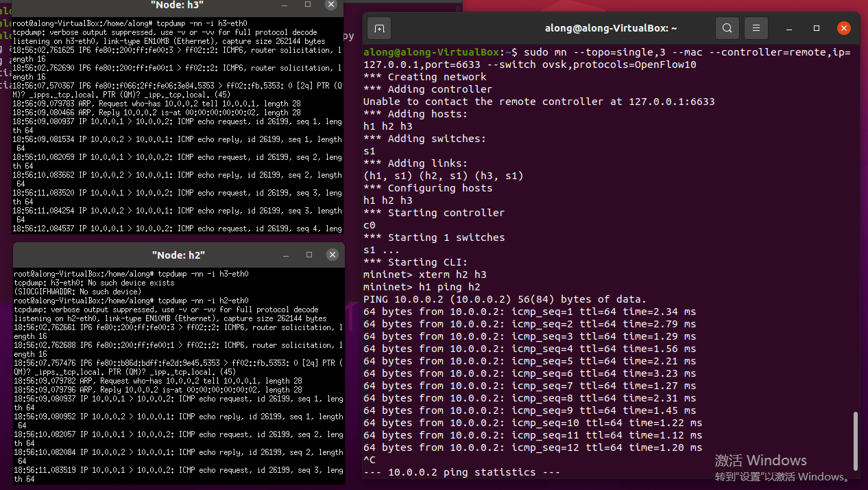Click the 18:56:09.079782 ARP Request line in h2

pyautogui.click(x=158, y=381)
